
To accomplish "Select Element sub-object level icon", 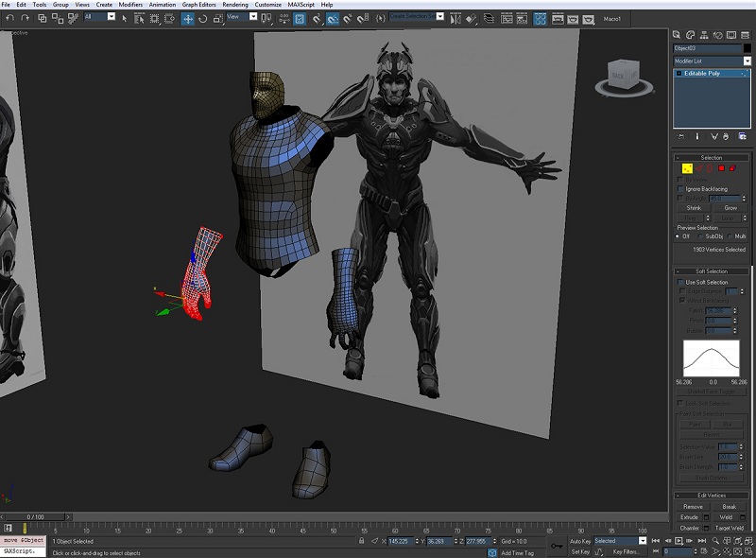I will pos(732,168).
